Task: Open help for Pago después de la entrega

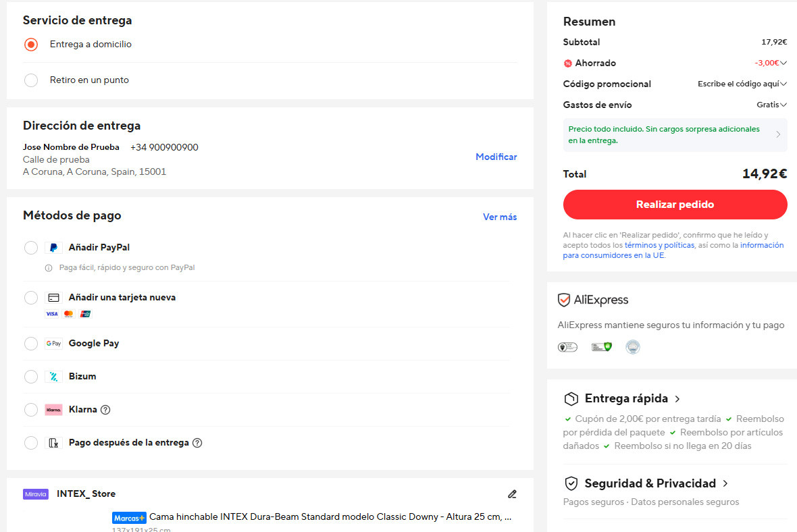Action: [197, 443]
